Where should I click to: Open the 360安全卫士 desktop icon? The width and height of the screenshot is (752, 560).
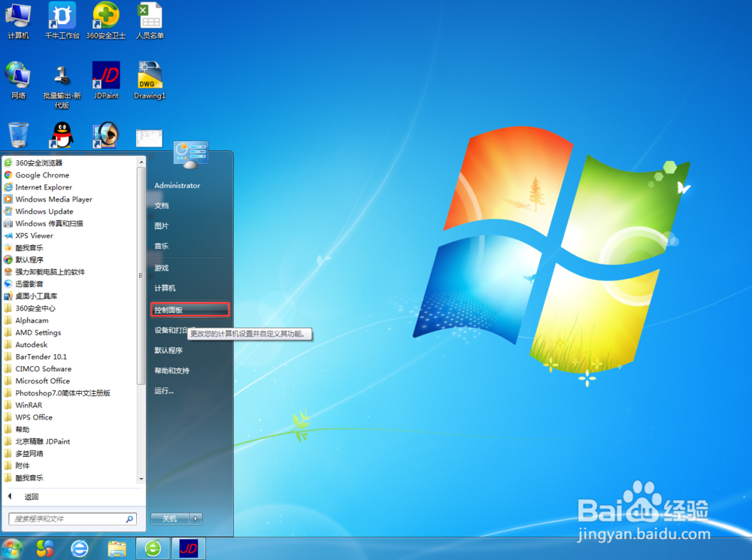pos(106,22)
